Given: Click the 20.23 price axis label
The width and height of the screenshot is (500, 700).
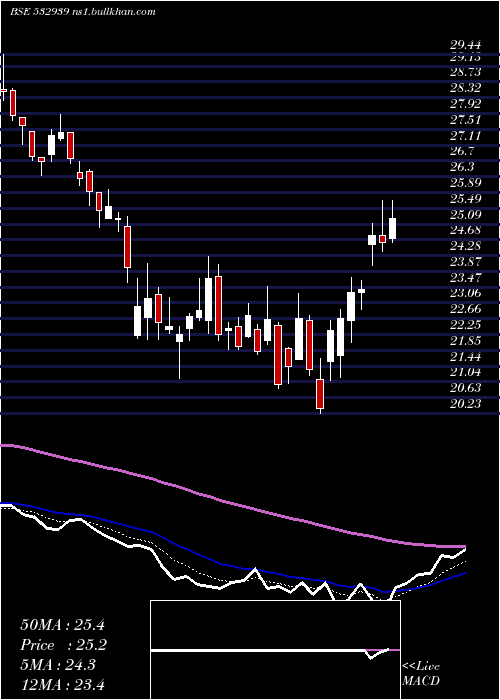Looking at the screenshot, I should point(466,404).
